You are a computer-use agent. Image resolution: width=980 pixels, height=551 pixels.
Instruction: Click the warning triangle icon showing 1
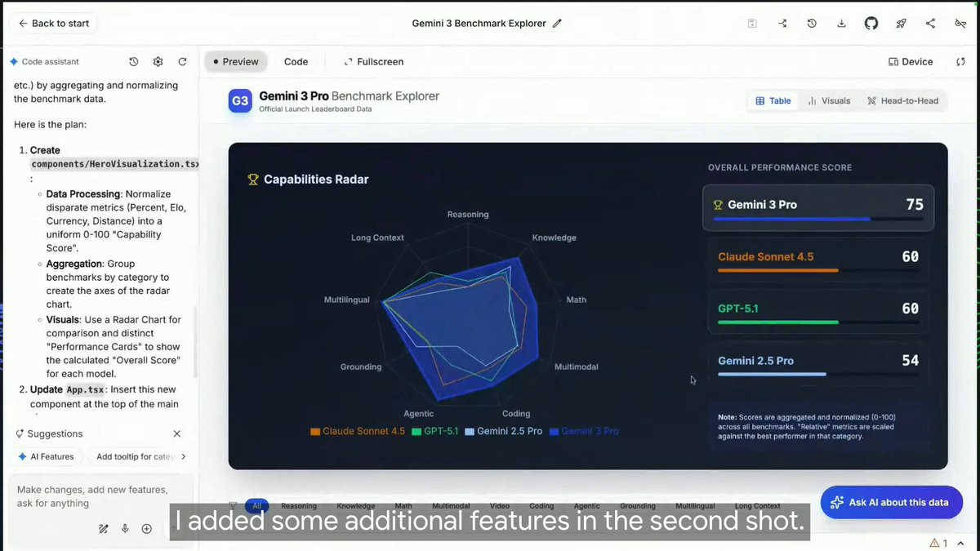[x=933, y=543]
